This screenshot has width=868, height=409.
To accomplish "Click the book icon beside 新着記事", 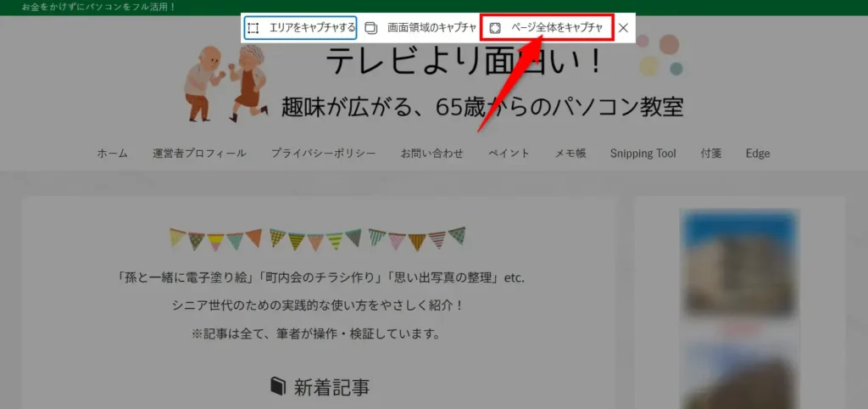I will coord(278,387).
